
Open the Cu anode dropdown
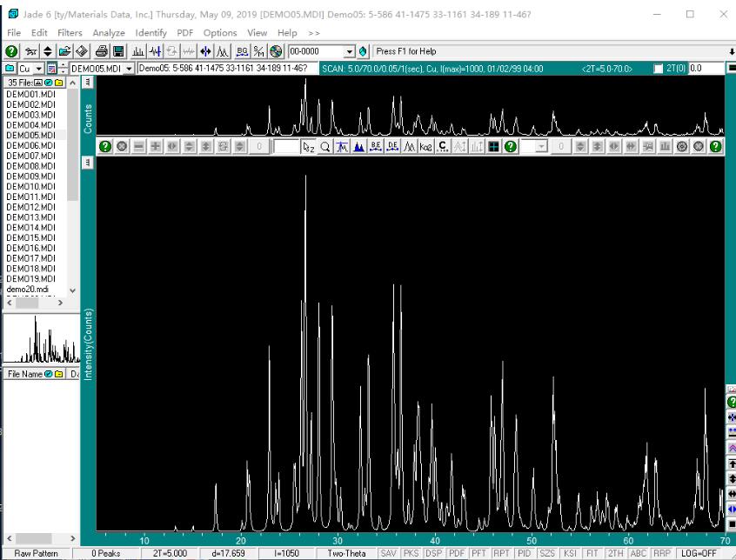[39, 69]
